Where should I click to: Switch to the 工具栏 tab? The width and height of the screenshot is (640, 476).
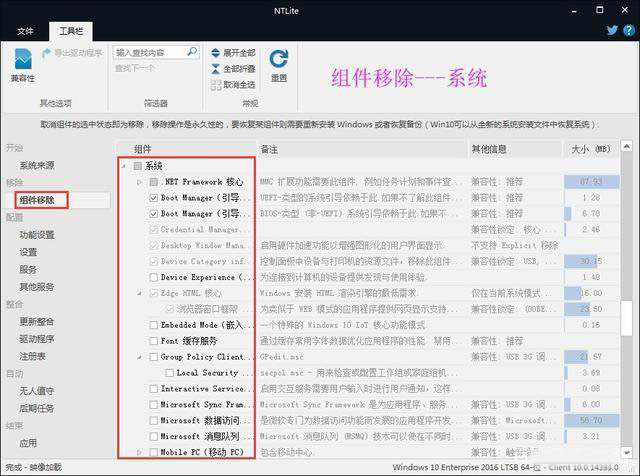pyautogui.click(x=71, y=31)
